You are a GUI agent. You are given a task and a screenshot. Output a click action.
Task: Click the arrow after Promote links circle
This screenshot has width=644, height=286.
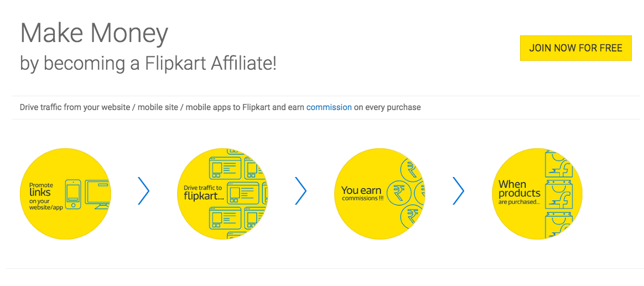coord(143,191)
